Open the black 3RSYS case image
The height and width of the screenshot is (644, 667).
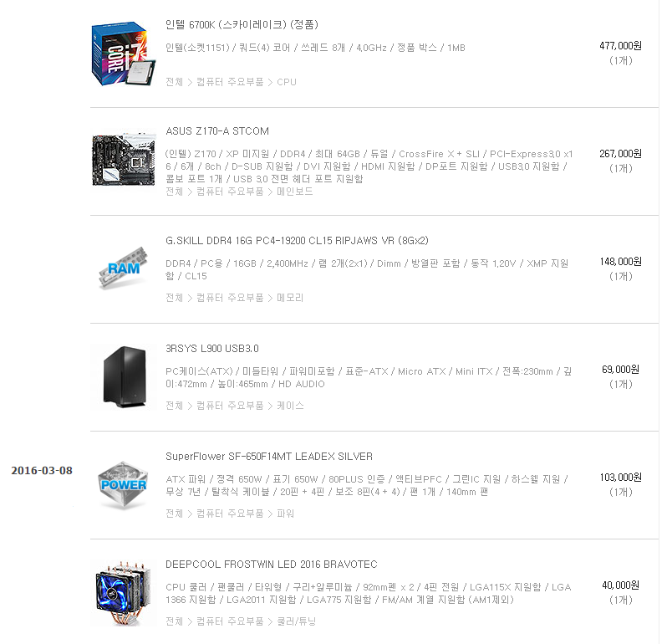click(124, 376)
